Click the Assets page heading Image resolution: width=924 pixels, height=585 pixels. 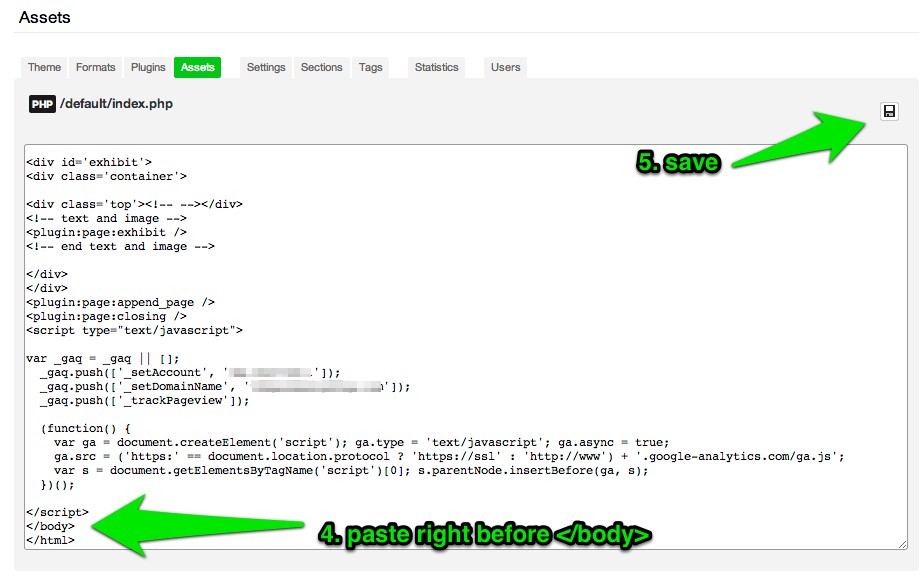pyautogui.click(x=45, y=17)
